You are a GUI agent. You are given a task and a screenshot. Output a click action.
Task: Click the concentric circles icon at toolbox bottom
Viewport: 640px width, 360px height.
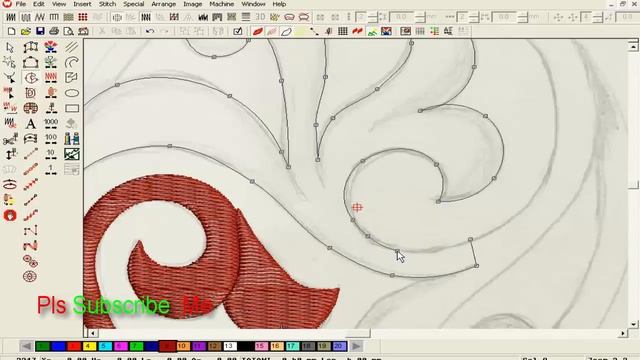tap(31, 276)
